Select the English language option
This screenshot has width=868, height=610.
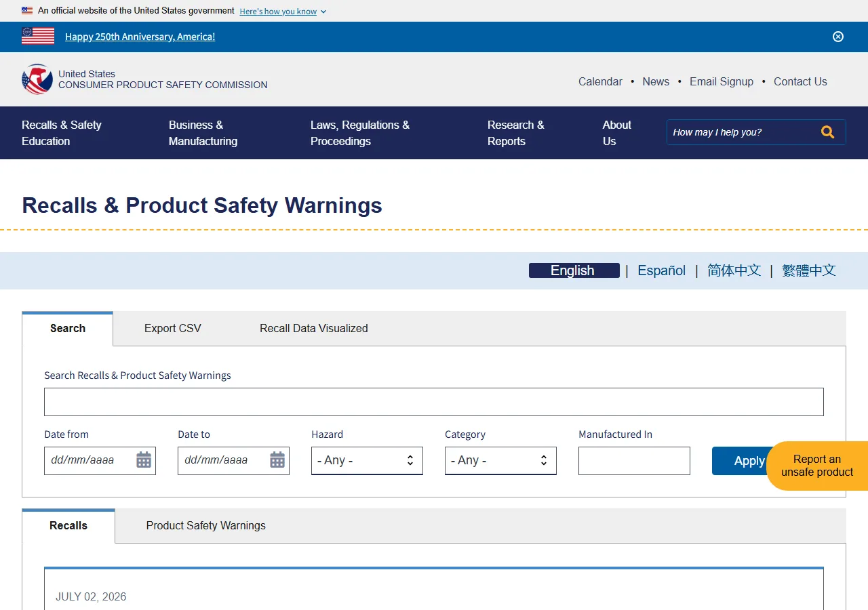[x=574, y=270]
